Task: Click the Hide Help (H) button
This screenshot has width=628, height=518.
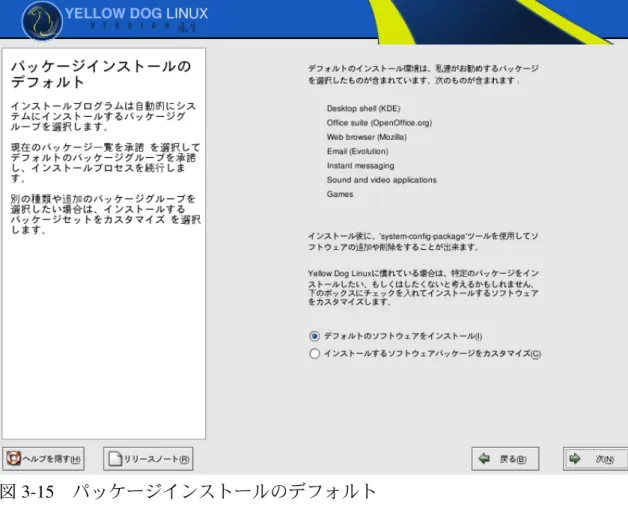Action: pyautogui.click(x=43, y=459)
